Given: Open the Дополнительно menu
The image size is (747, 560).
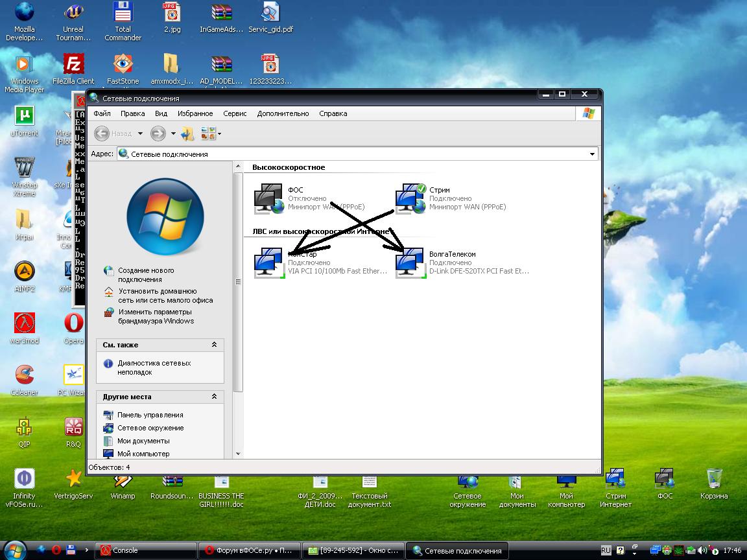Looking at the screenshot, I should pyautogui.click(x=283, y=113).
